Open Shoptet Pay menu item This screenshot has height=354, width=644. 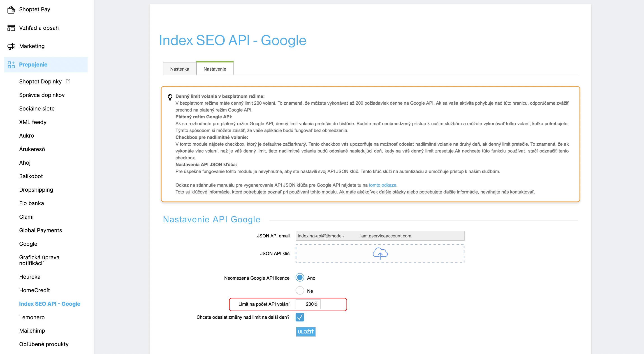tap(35, 9)
